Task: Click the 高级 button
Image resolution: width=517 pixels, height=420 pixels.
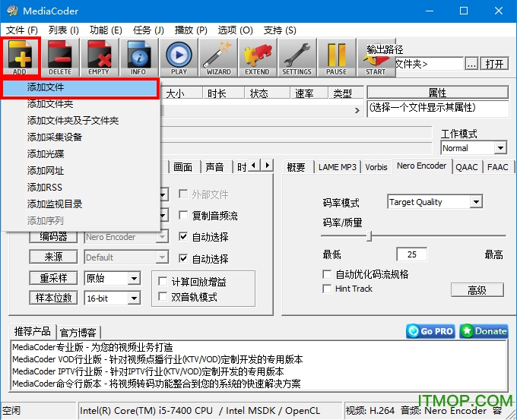Action: [477, 290]
